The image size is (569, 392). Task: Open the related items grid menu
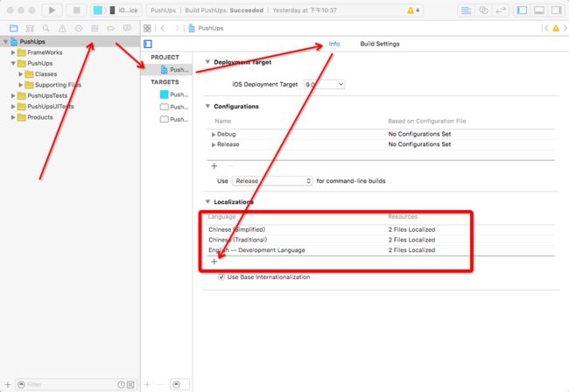[x=147, y=28]
